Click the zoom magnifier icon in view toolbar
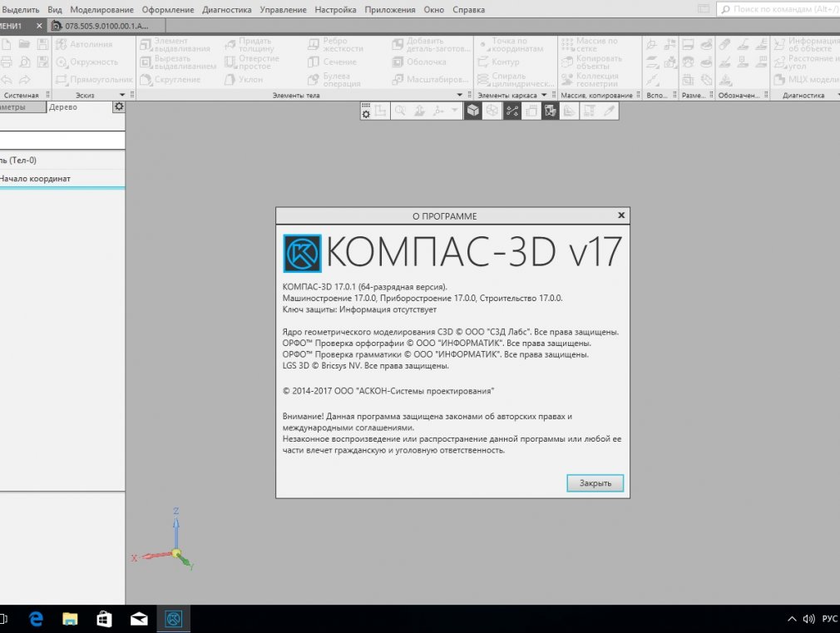Viewport: 840px width, 633px height. click(400, 111)
